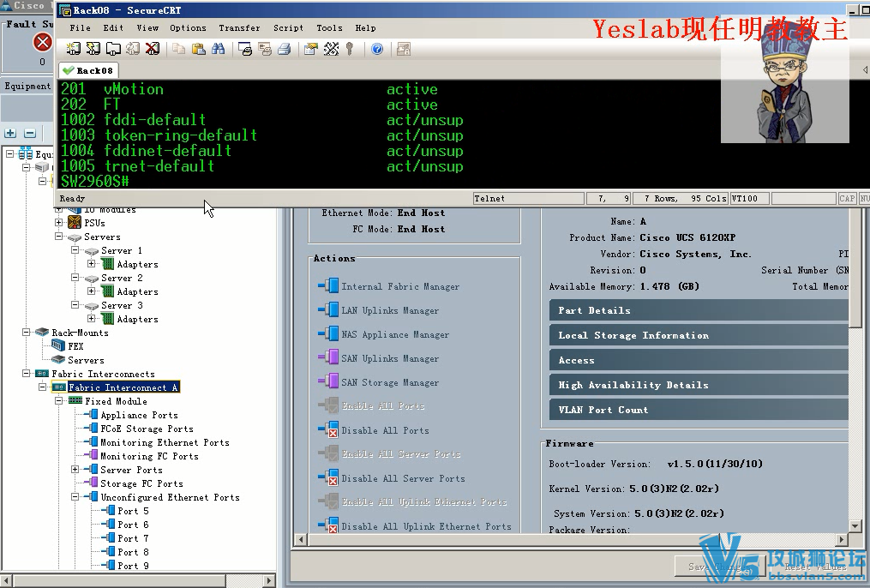870x588 pixels.
Task: Click the blue Help question icon
Action: coord(377,49)
